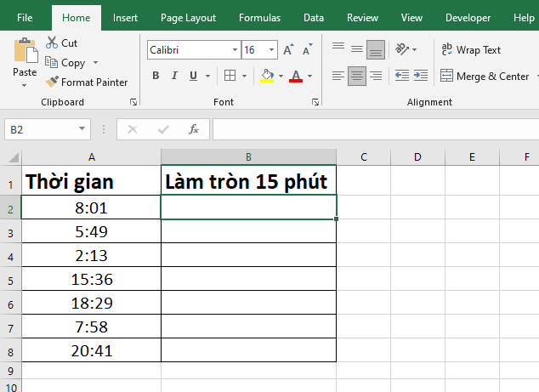Screen dimensions: 539x392
Task: Click in the formula bar
Action: [376, 129]
